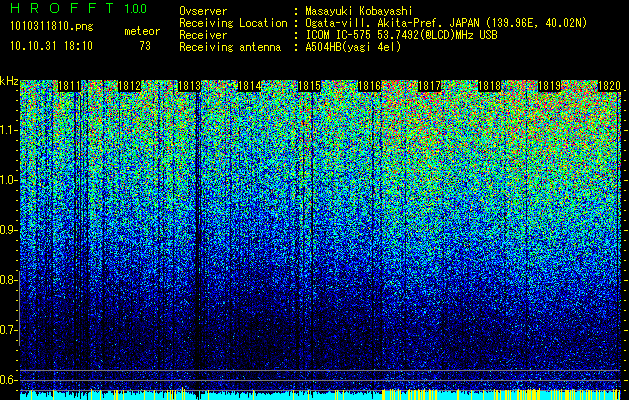Click the 1816 time marker
This screenshot has height=400, width=629.
tap(369, 86)
